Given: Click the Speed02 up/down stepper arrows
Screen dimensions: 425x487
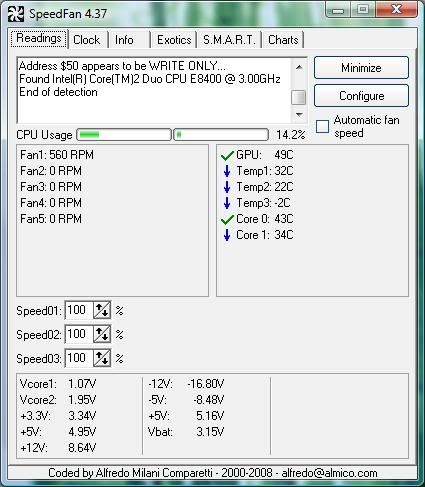Looking at the screenshot, I should click(x=102, y=334).
